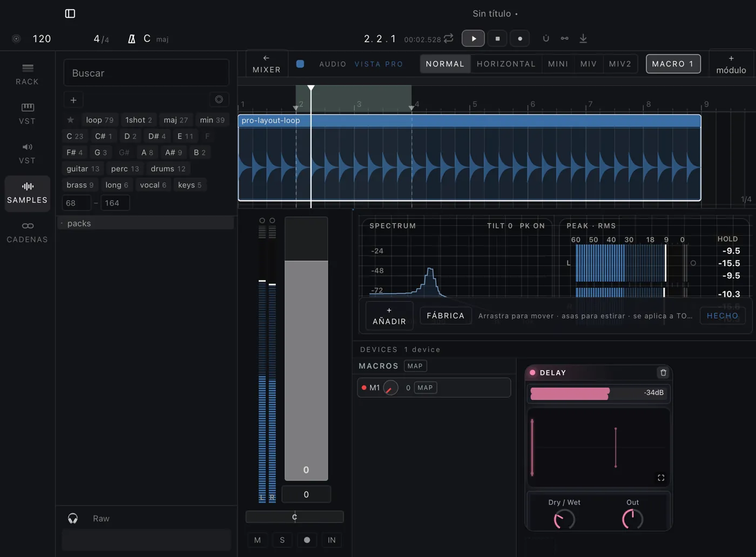Click the FÁBRICA button

tap(446, 316)
